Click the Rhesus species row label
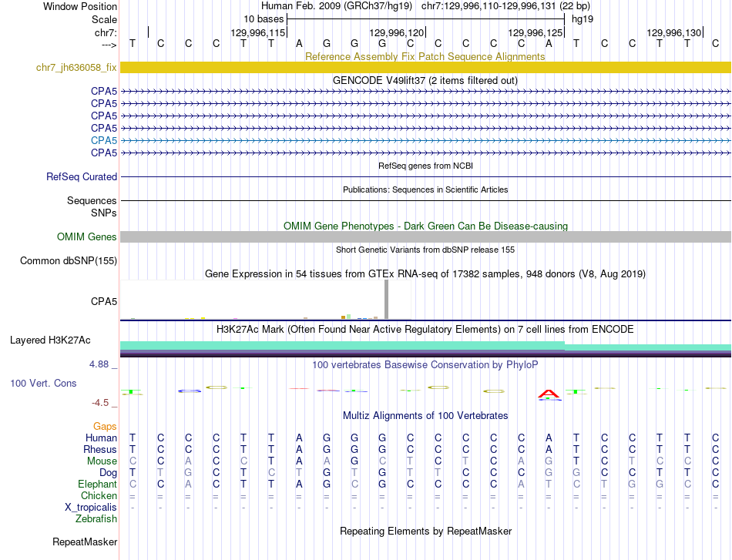Viewport: 732px width, 560px height. point(100,449)
